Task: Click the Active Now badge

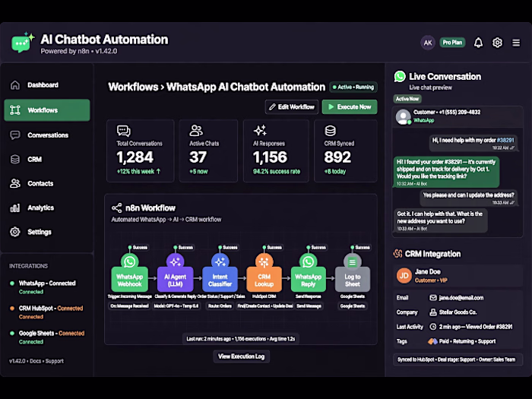Action: point(407,99)
